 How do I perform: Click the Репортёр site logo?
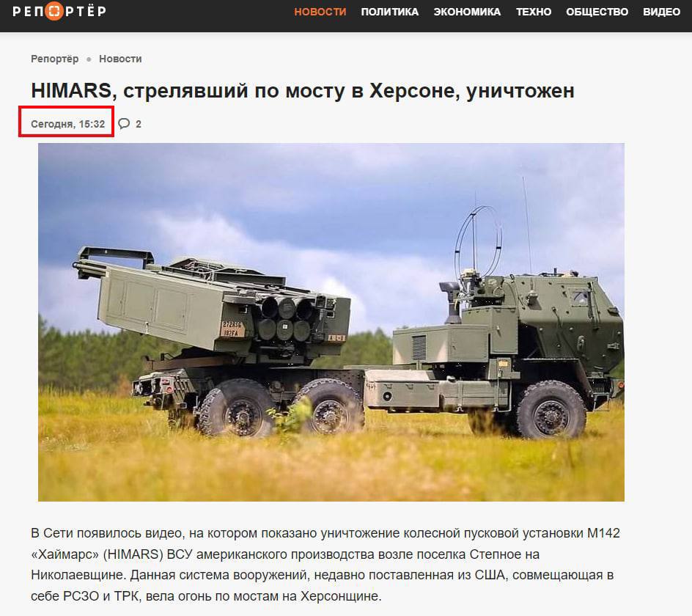[x=59, y=11]
